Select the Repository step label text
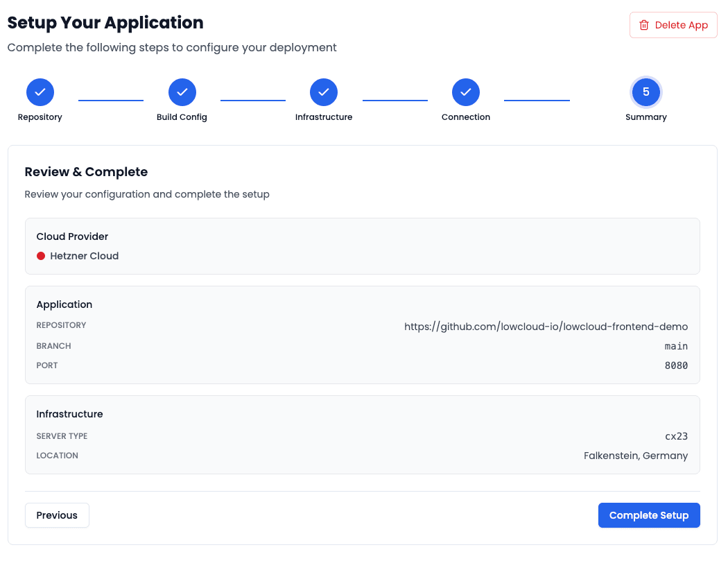The image size is (728, 561). [40, 116]
